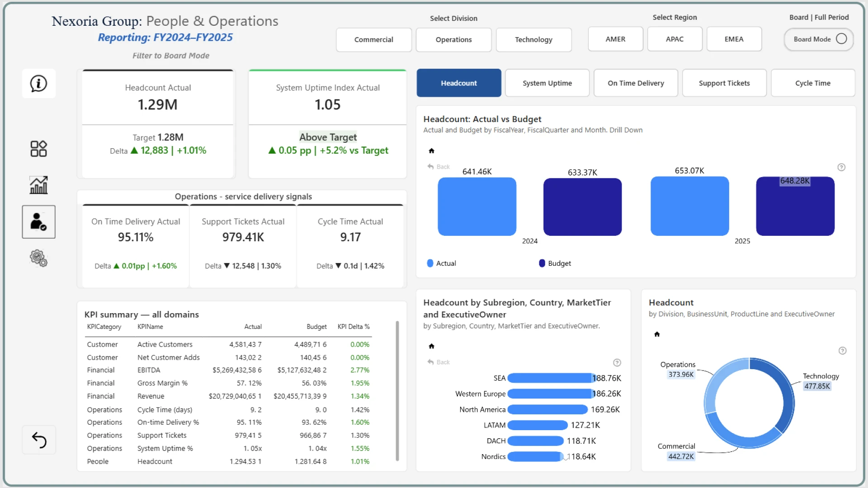Switch to the System Uptime tab
Image resolution: width=868 pixels, height=488 pixels.
click(x=547, y=83)
